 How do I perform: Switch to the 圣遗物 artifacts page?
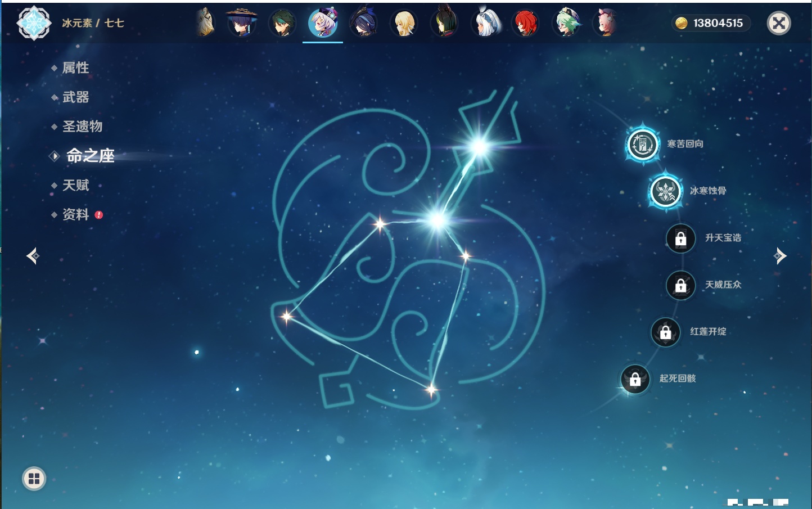tap(82, 127)
